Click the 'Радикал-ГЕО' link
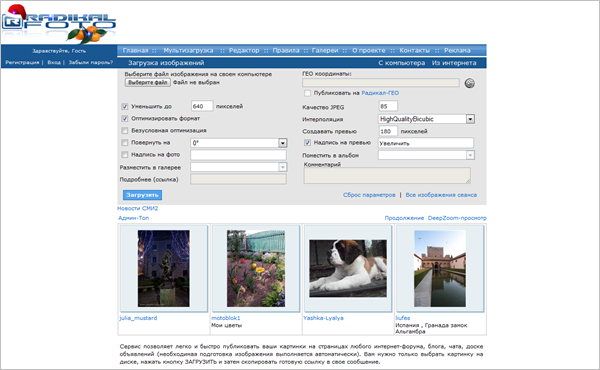Screen dimensions: 600x370 [x=380, y=93]
